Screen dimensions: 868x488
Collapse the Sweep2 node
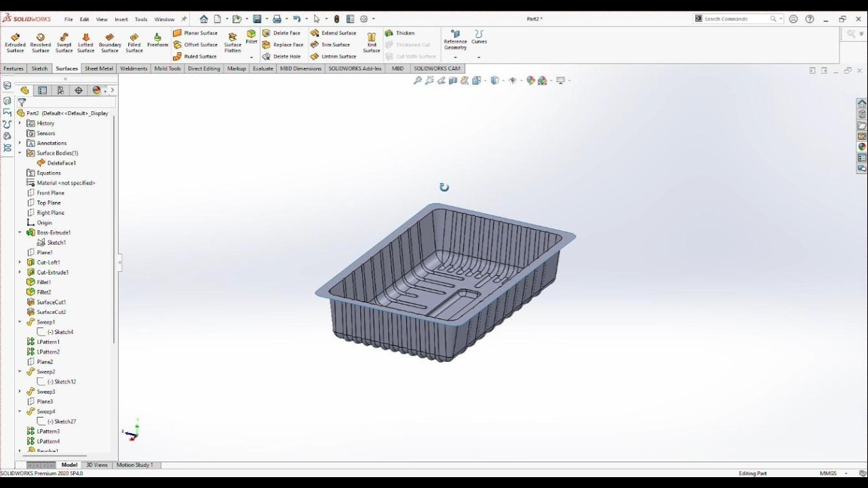pyautogui.click(x=20, y=371)
